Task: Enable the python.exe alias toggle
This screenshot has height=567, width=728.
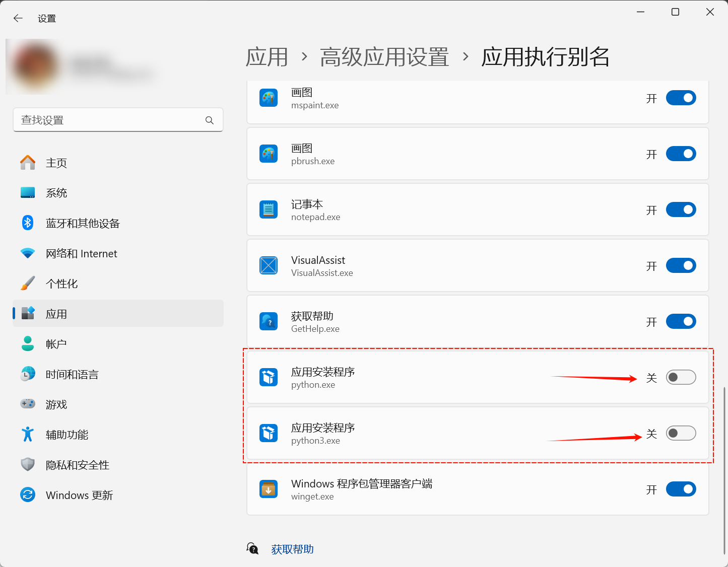Action: [681, 377]
